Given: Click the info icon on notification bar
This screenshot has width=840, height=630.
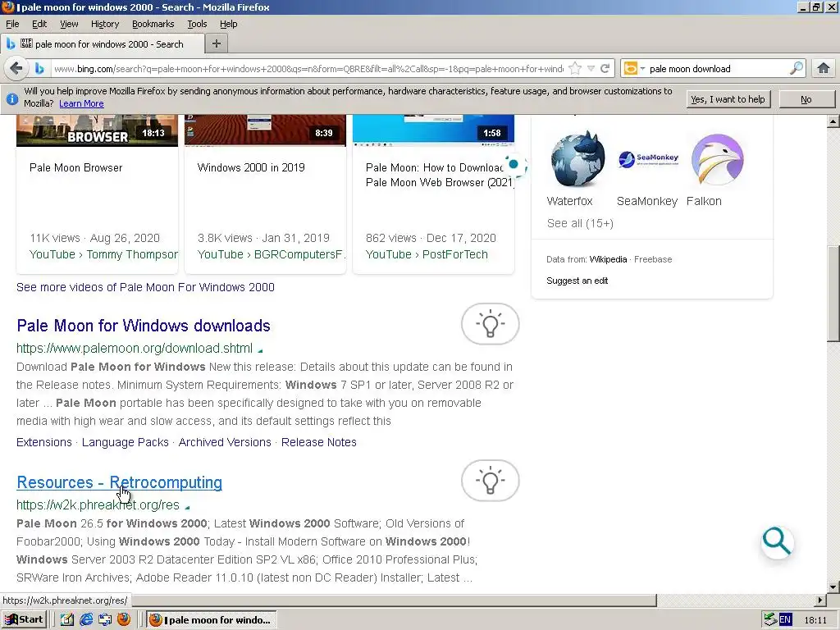Looking at the screenshot, I should tap(11, 99).
